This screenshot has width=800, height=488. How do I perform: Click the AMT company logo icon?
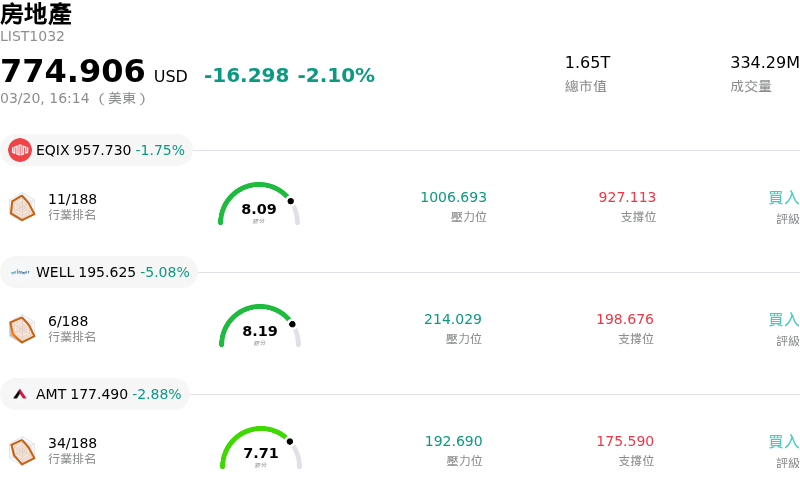20,394
